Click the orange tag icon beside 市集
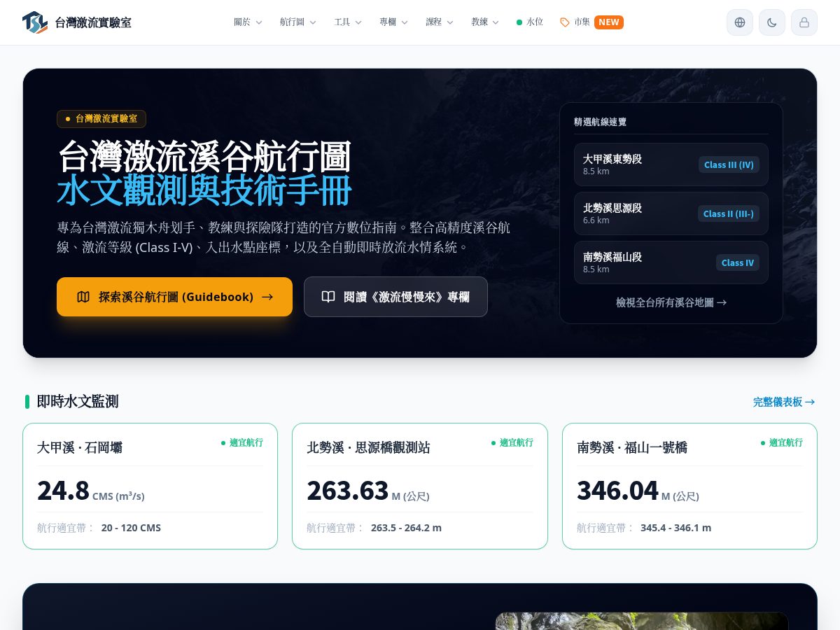This screenshot has height=630, width=840. (565, 22)
